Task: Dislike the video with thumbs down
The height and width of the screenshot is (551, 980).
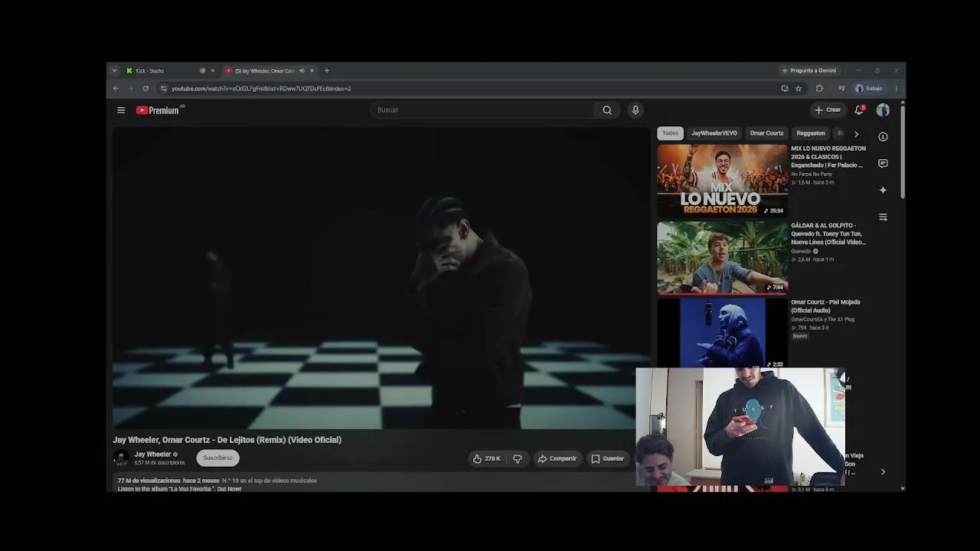Action: tap(518, 458)
